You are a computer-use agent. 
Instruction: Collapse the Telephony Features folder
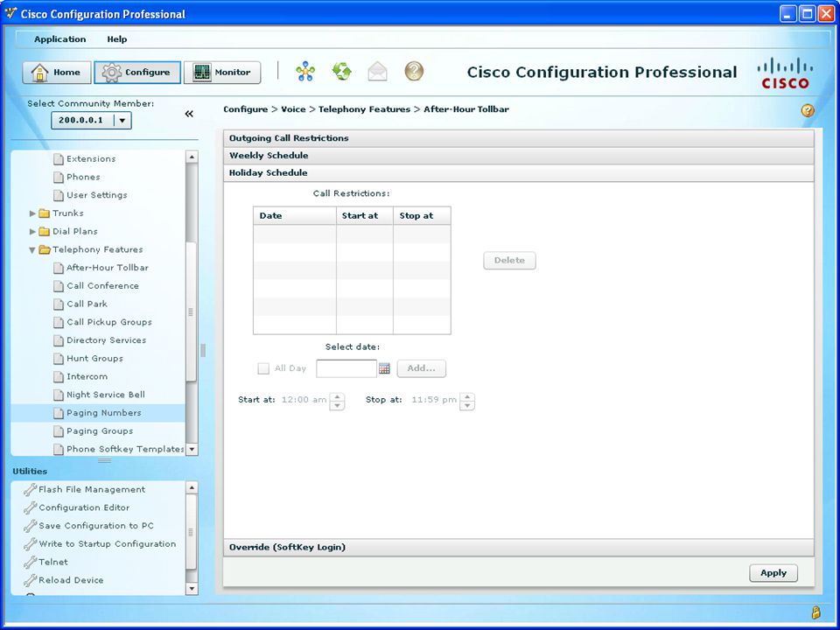(32, 249)
